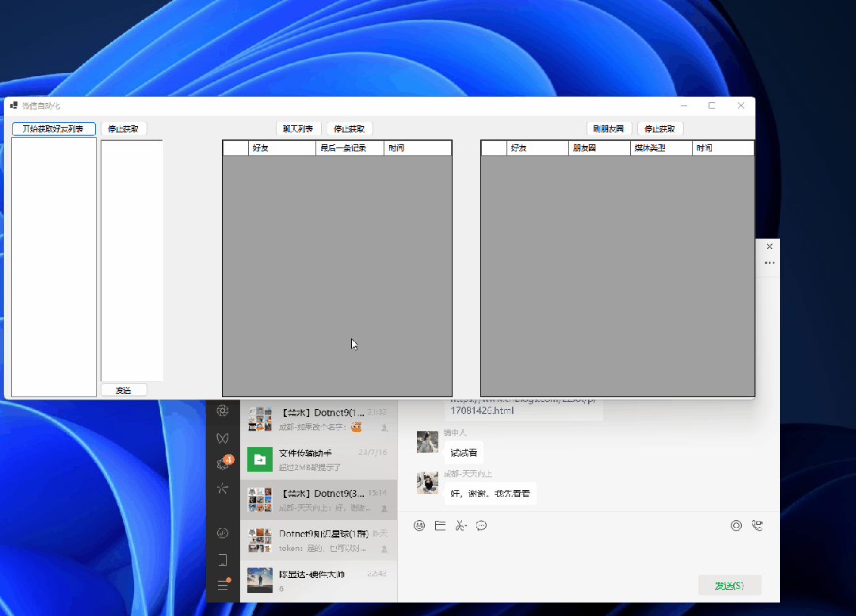
Task: Open the Mini Programs sidebar icon
Action: pyautogui.click(x=223, y=559)
